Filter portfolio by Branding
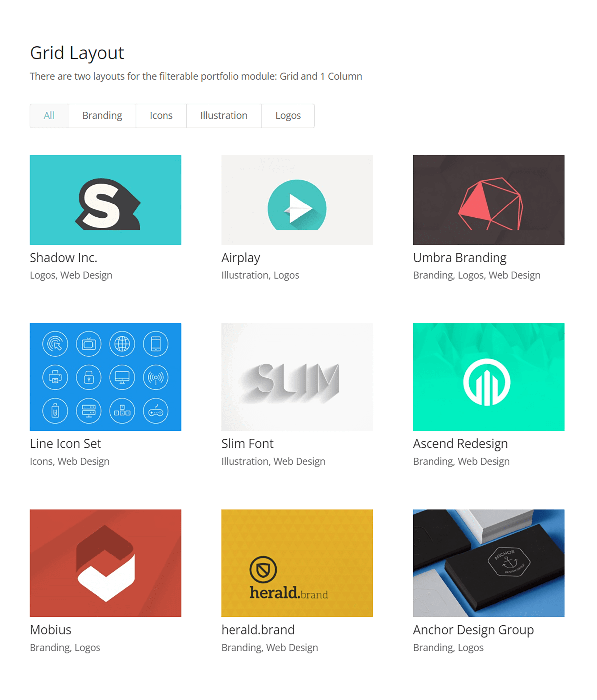The image size is (597, 700). 102,116
